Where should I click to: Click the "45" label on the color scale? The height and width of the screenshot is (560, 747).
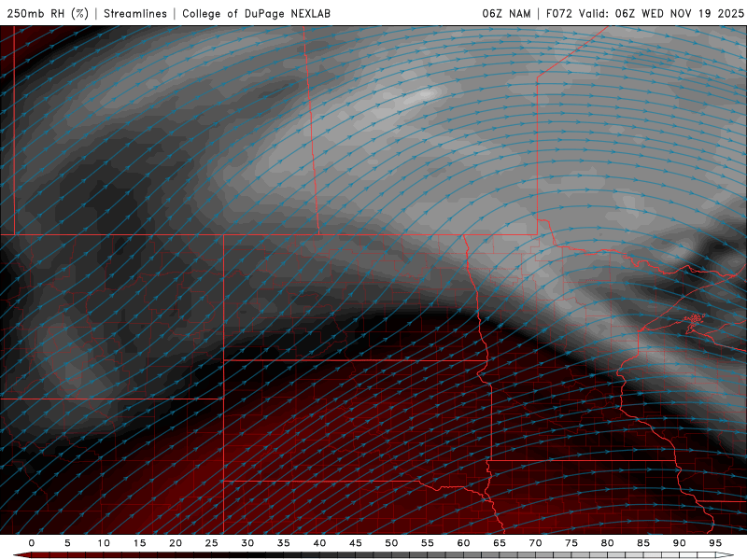[356, 543]
